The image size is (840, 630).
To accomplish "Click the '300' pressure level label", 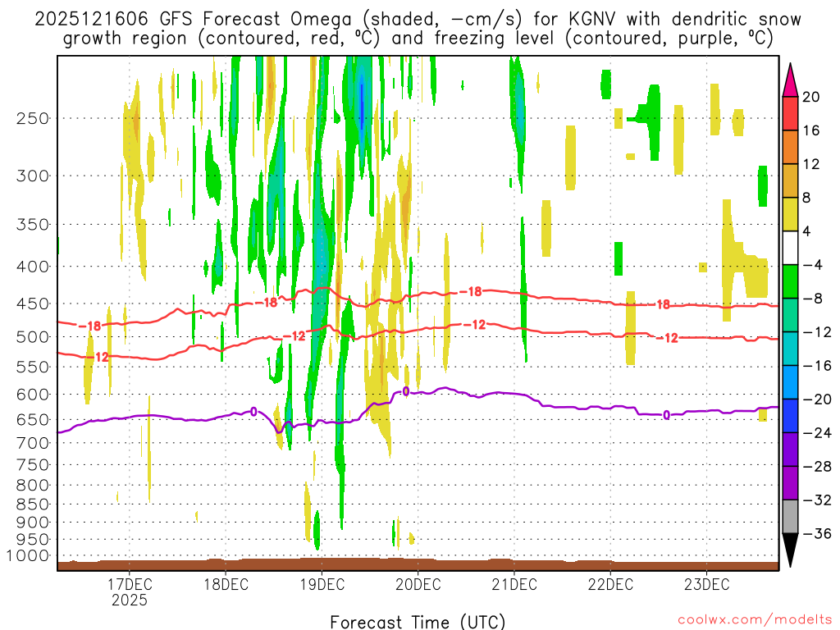I will click(x=33, y=176).
